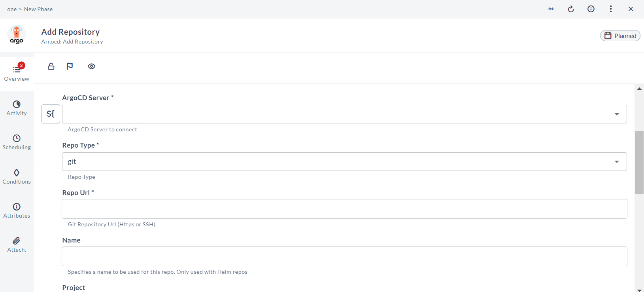Screen dimensions: 644x292
Task: Open the Activity tab in sidebar
Action: click(17, 108)
